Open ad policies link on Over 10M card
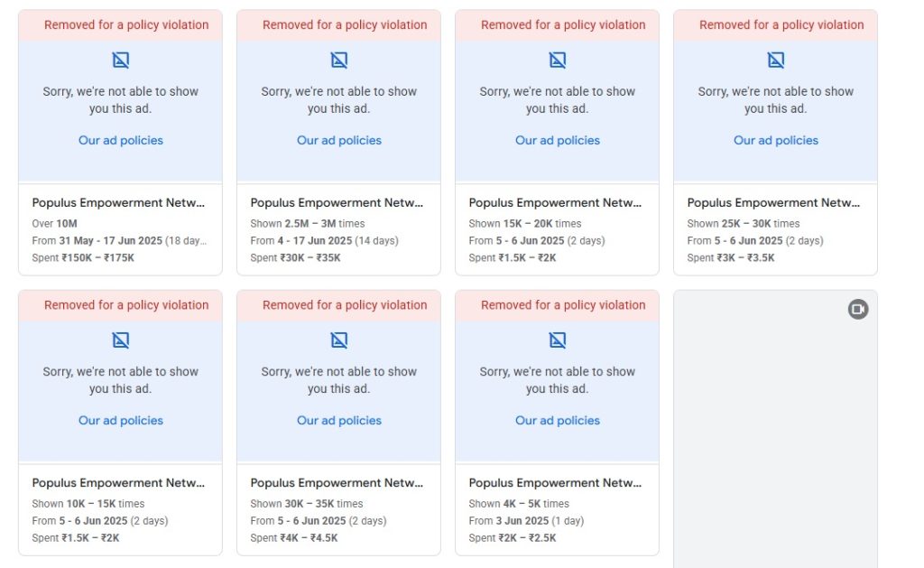 pyautogui.click(x=121, y=140)
